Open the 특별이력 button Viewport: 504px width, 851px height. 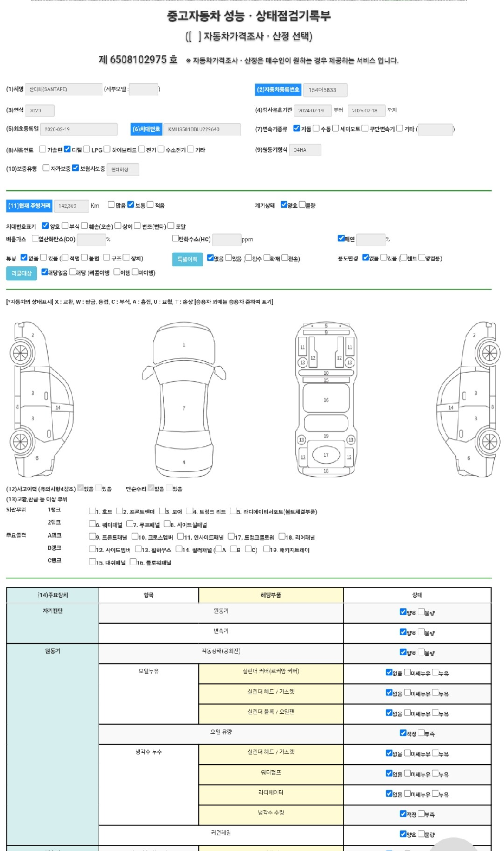coord(188,259)
